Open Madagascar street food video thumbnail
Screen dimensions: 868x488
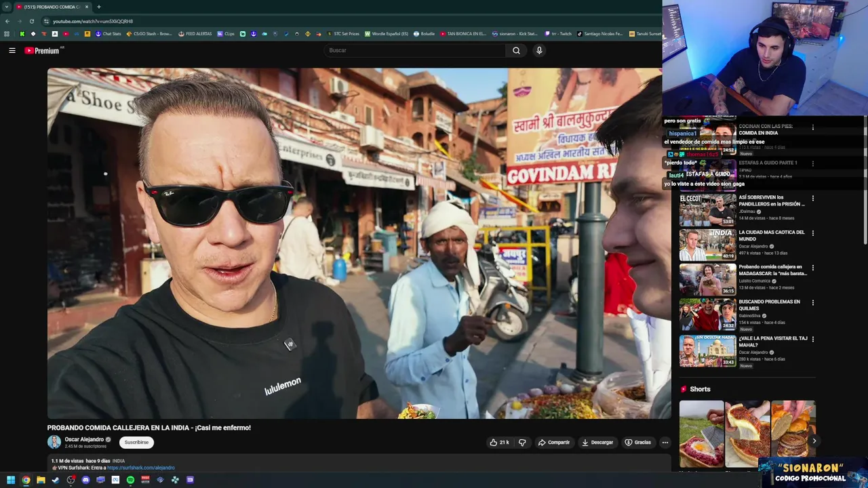[707, 279]
